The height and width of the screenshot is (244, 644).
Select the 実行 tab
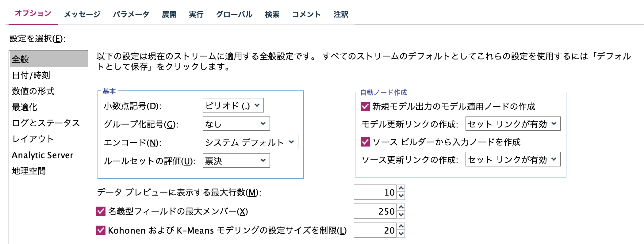[196, 14]
